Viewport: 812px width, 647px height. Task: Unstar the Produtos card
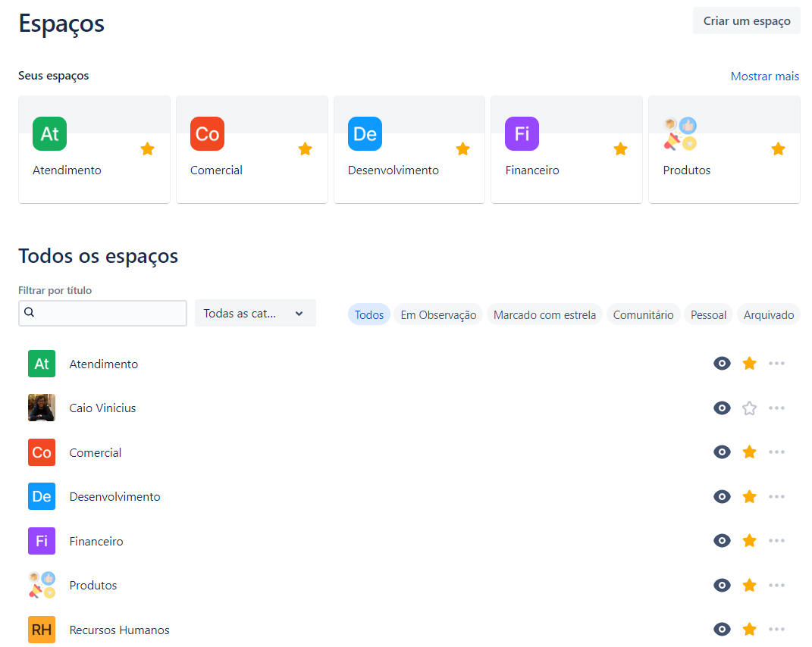tap(779, 149)
